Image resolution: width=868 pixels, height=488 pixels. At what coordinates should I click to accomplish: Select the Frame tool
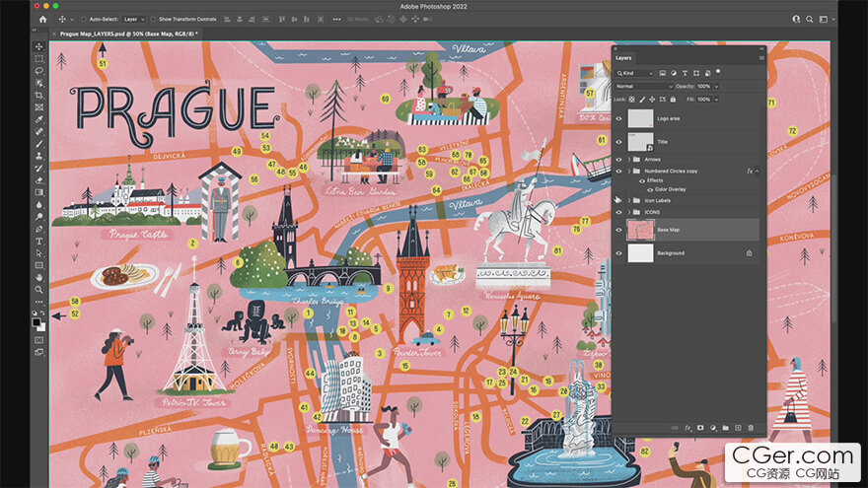(38, 107)
